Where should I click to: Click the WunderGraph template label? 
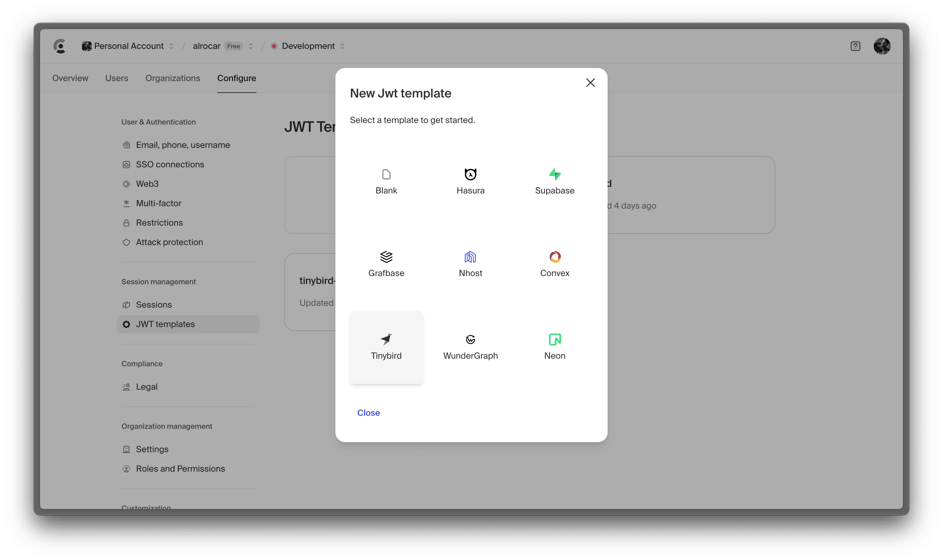coord(470,356)
